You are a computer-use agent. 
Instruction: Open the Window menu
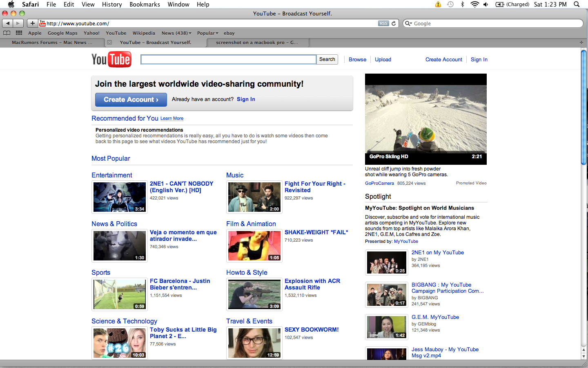click(x=178, y=4)
